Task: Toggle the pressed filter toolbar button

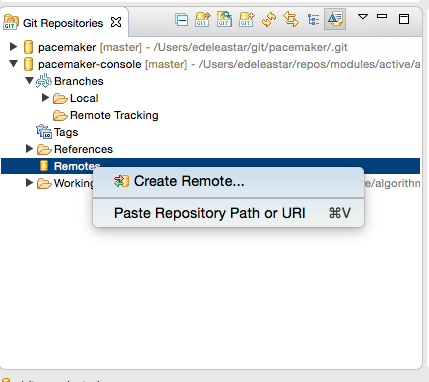Action: [335, 19]
